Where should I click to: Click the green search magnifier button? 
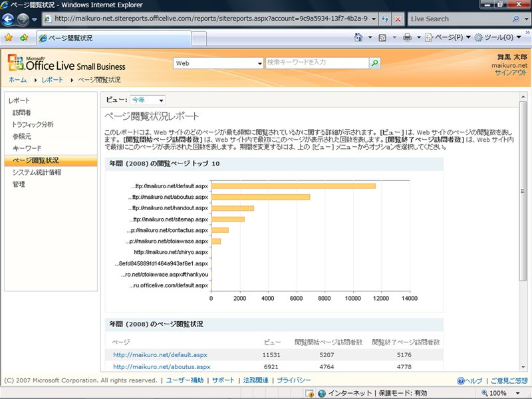[374, 63]
